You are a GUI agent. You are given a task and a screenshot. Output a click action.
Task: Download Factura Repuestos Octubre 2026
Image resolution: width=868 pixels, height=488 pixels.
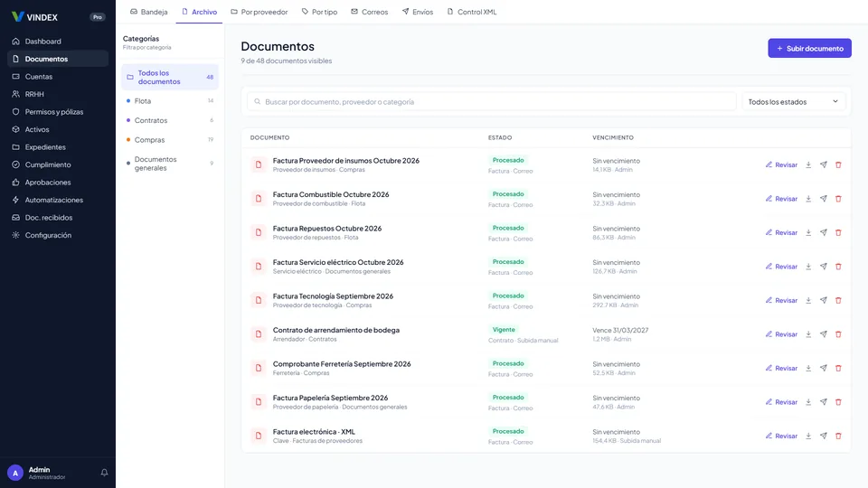tap(808, 232)
